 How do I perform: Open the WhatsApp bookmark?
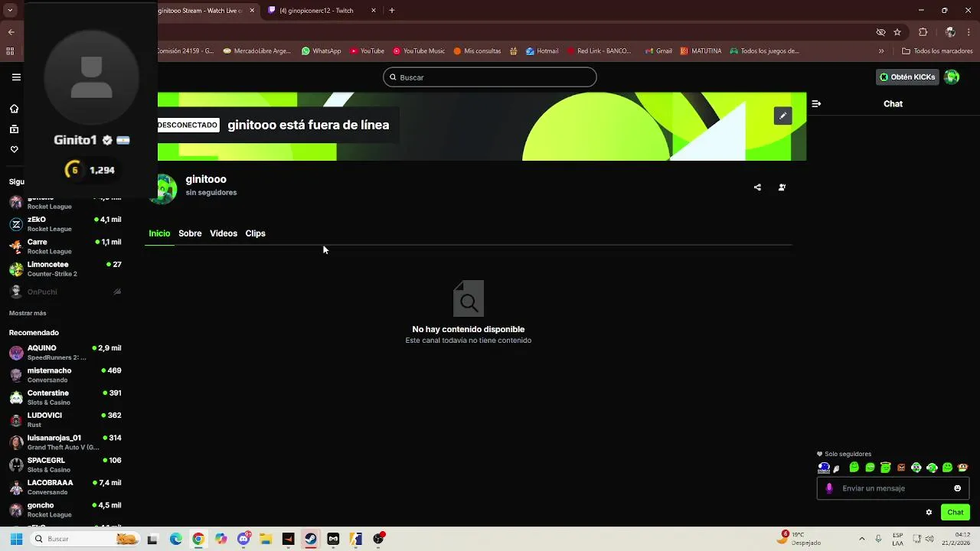[x=321, y=51]
